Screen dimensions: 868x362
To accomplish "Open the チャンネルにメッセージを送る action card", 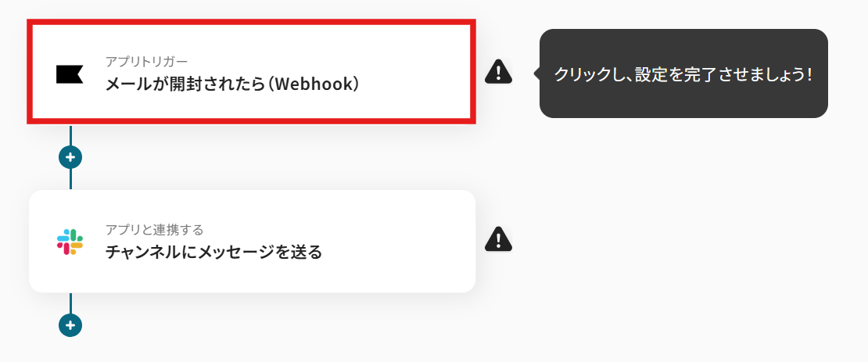I will 252,241.
